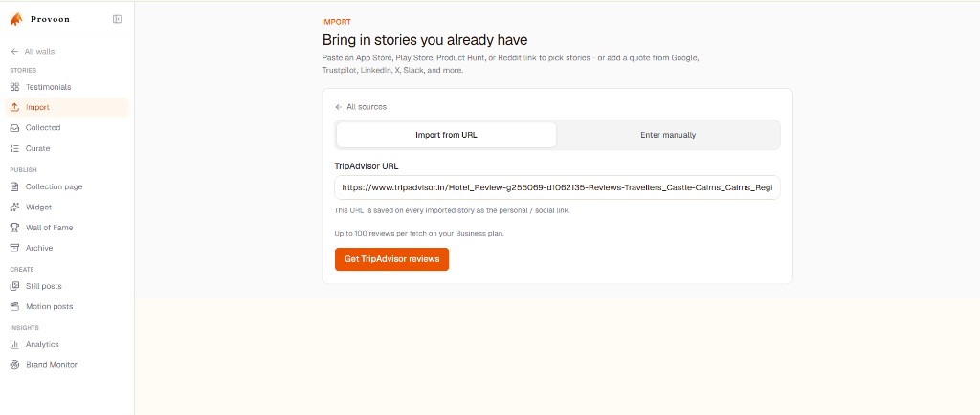The width and height of the screenshot is (980, 415).
Task: Open the Curate page
Action: (x=67, y=148)
